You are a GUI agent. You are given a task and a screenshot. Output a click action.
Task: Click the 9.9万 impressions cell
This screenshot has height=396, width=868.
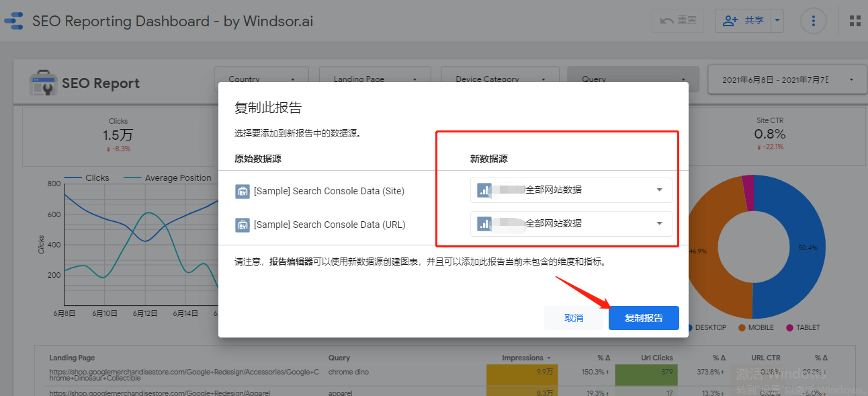(x=522, y=374)
